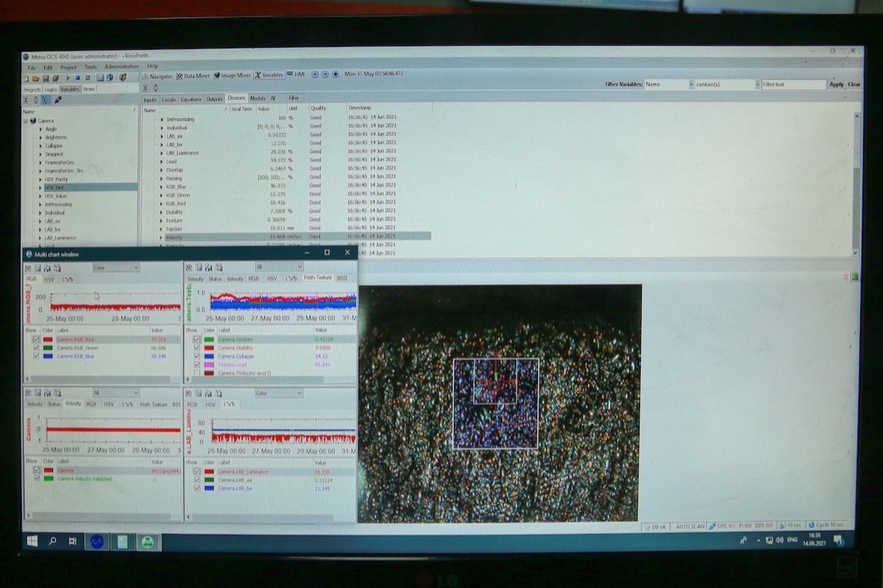Click the Clear filter button
The image size is (883, 588).
pyautogui.click(x=854, y=85)
